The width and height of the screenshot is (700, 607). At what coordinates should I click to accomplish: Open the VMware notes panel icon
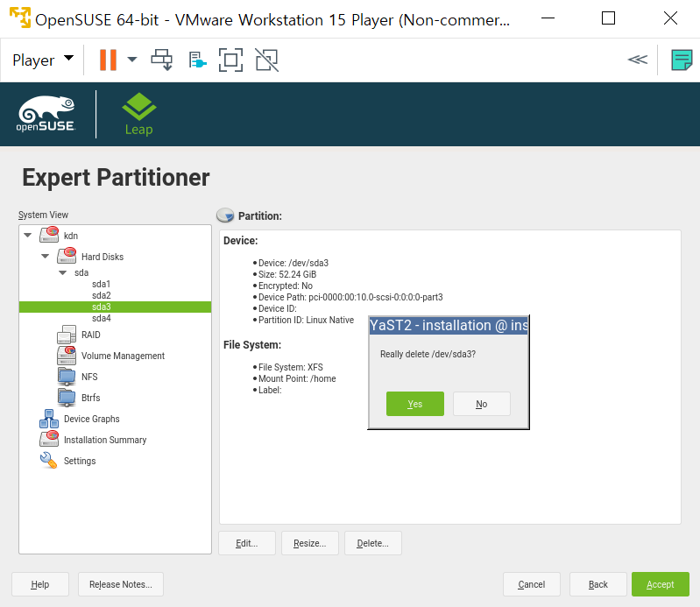click(x=682, y=60)
